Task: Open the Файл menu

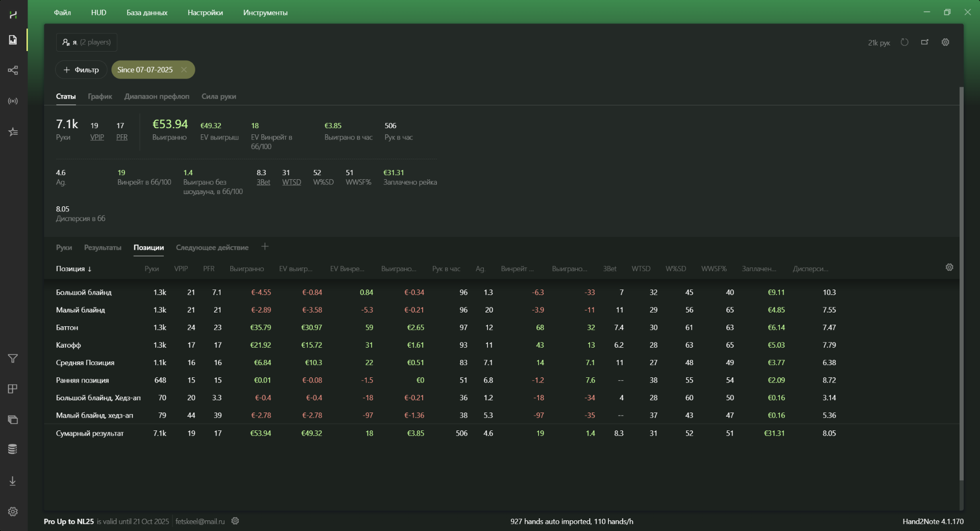Action: [62, 13]
